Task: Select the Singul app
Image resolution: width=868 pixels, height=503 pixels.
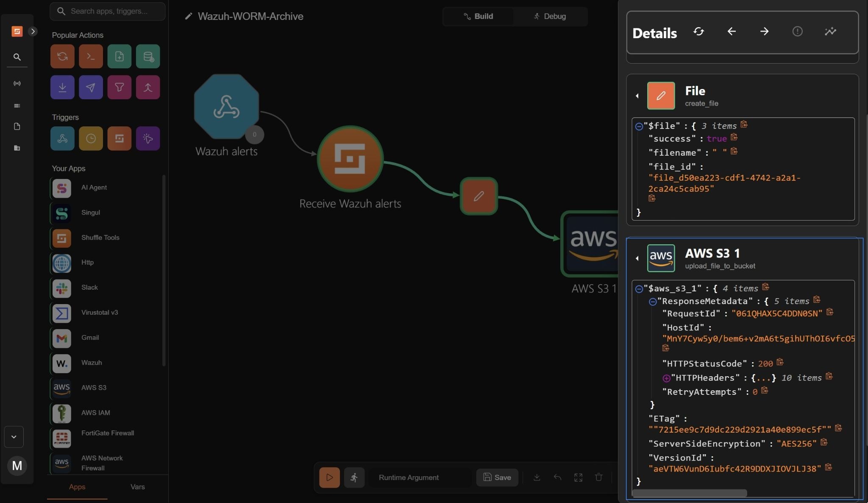Action: (x=105, y=212)
